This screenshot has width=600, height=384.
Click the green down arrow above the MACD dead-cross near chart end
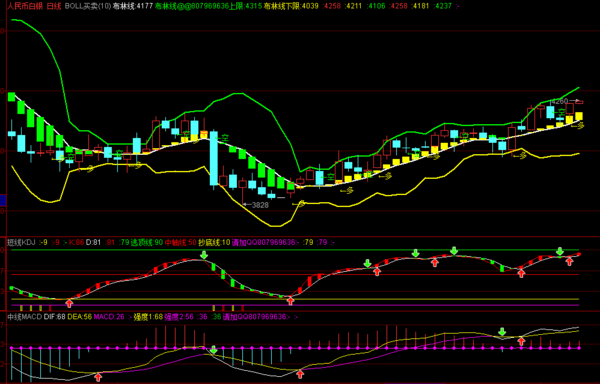pos(502,331)
